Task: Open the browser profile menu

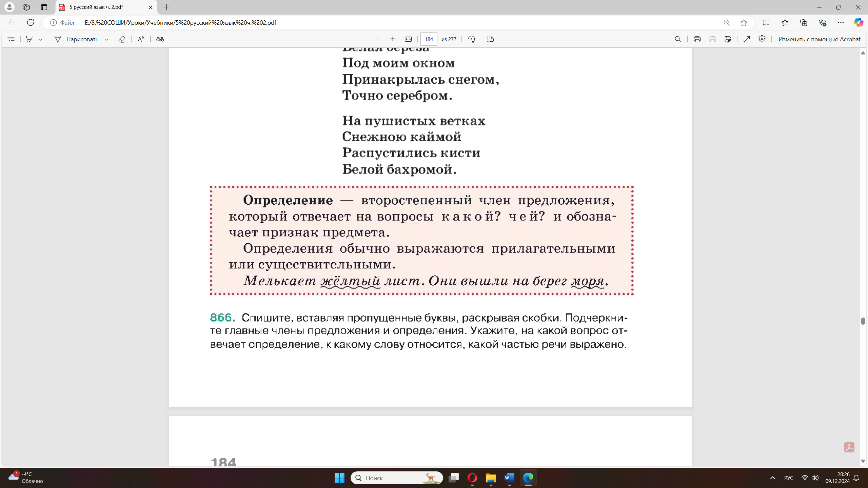Action: point(9,7)
